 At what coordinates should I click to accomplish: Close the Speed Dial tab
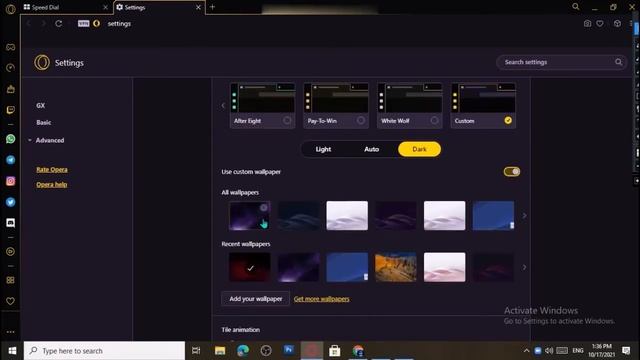(105, 7)
